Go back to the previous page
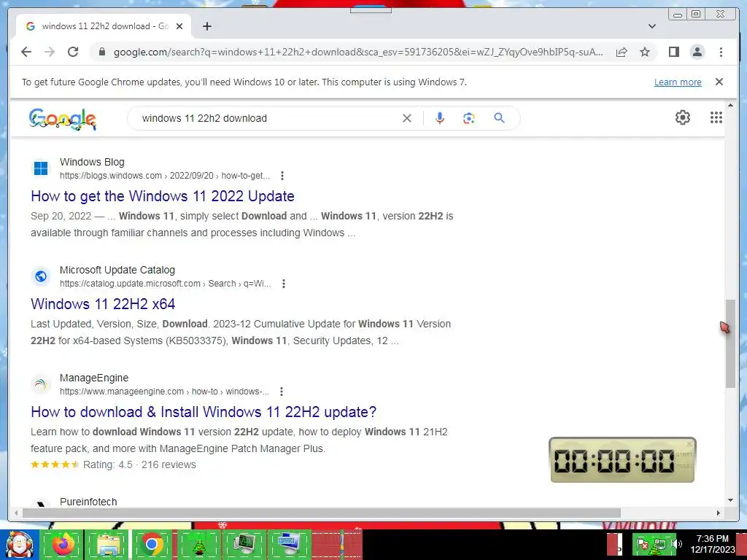747x560 pixels. (x=26, y=52)
